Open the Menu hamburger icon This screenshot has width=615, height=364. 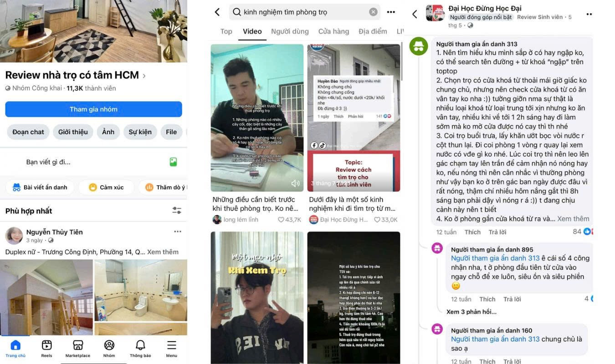(172, 345)
